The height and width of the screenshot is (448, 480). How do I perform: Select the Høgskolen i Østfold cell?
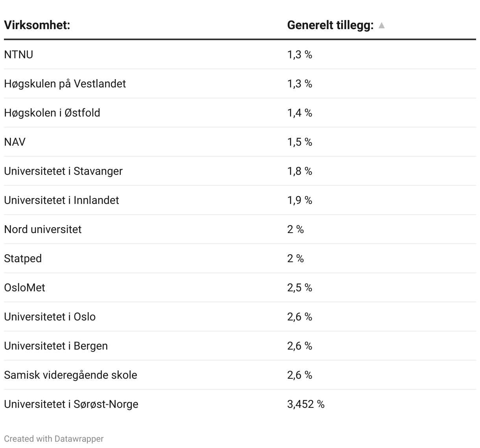pos(52,113)
